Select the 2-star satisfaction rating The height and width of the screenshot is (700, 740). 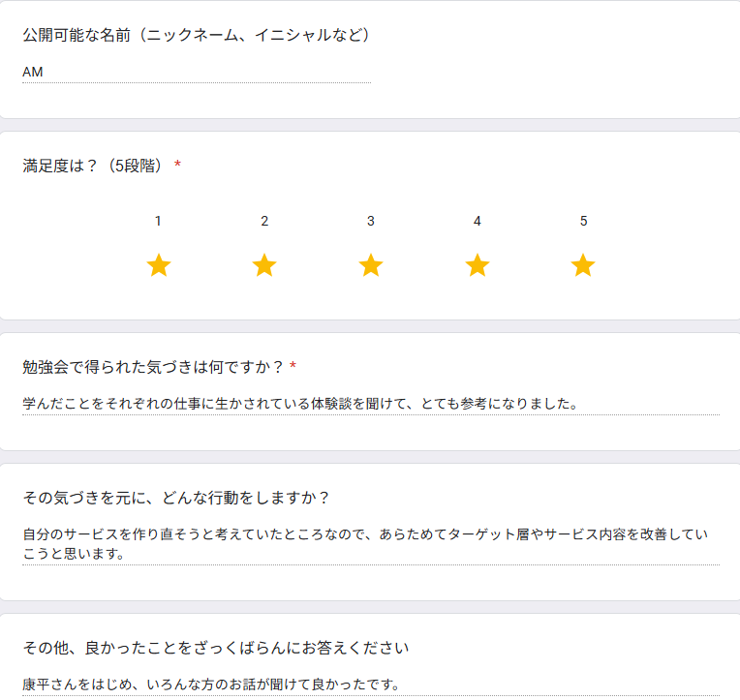coord(264,265)
